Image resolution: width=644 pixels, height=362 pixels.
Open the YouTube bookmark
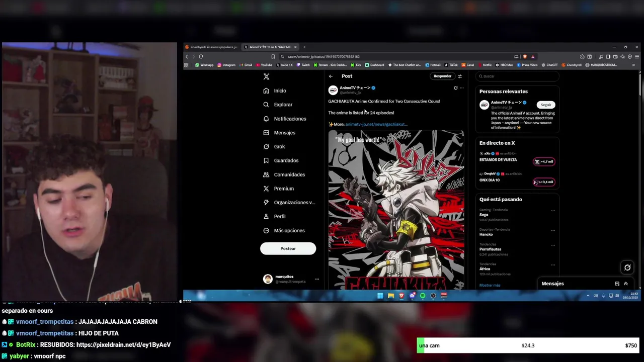pos(264,65)
